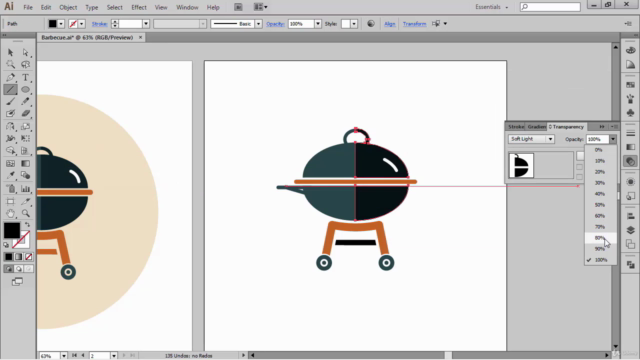This screenshot has width=640, height=360.
Task: Choose the Artboard tool
Action: pyautogui.click(x=11, y=201)
